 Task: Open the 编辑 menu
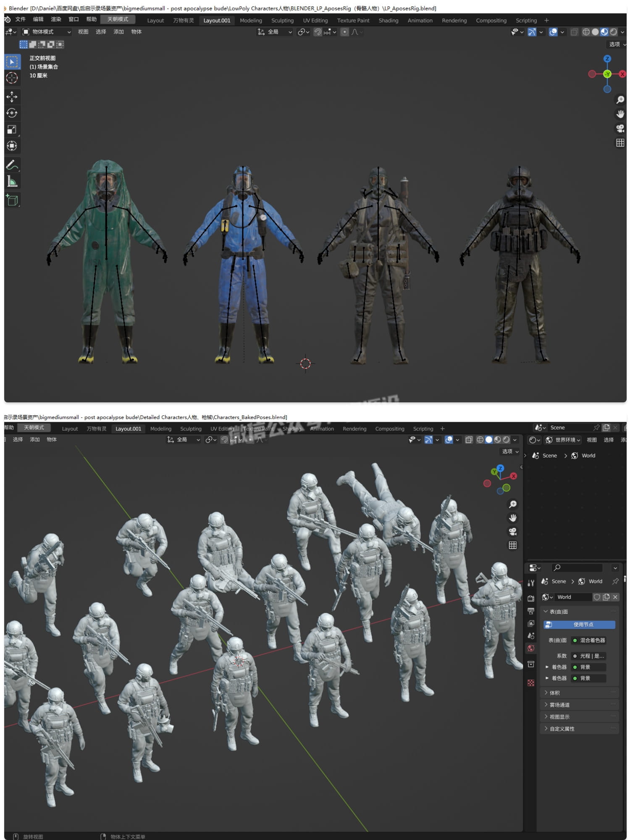pos(38,19)
